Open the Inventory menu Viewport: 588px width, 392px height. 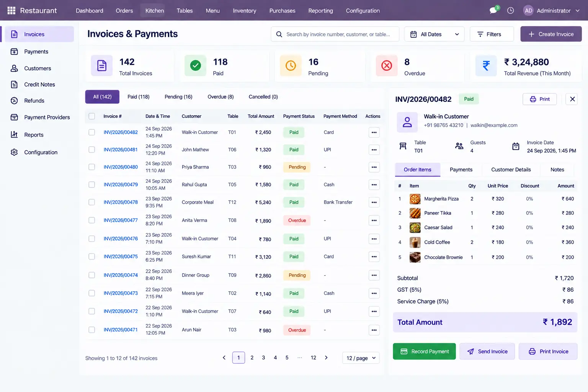(245, 10)
